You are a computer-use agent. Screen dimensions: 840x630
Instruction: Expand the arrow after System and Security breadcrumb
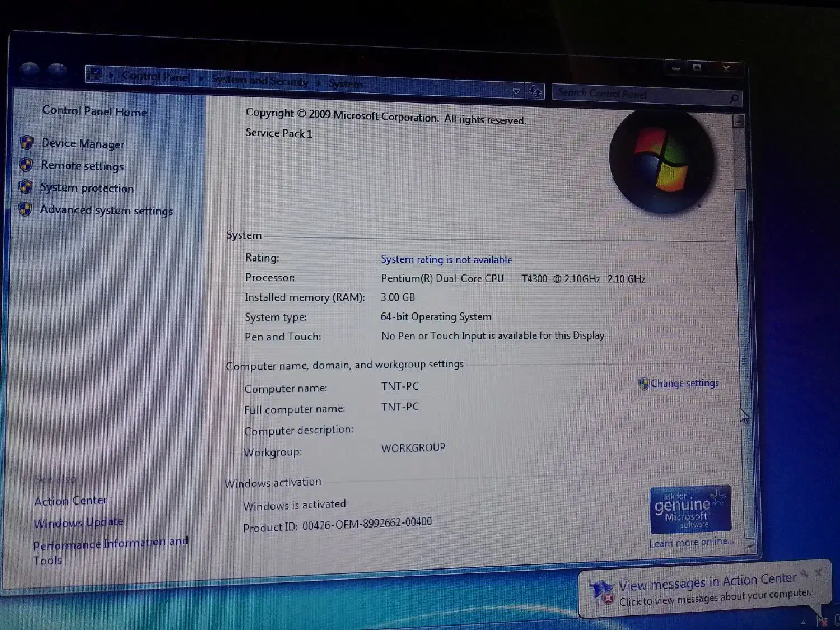tap(319, 83)
